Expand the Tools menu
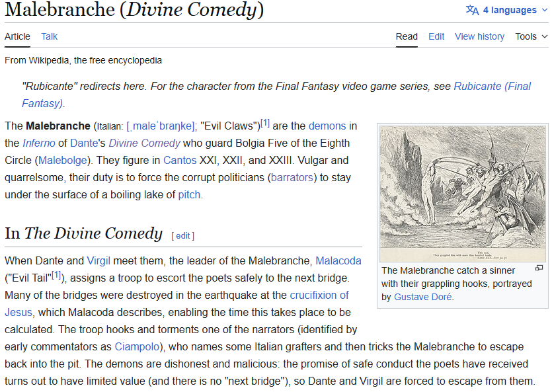This screenshot has width=552, height=392. coord(532,36)
